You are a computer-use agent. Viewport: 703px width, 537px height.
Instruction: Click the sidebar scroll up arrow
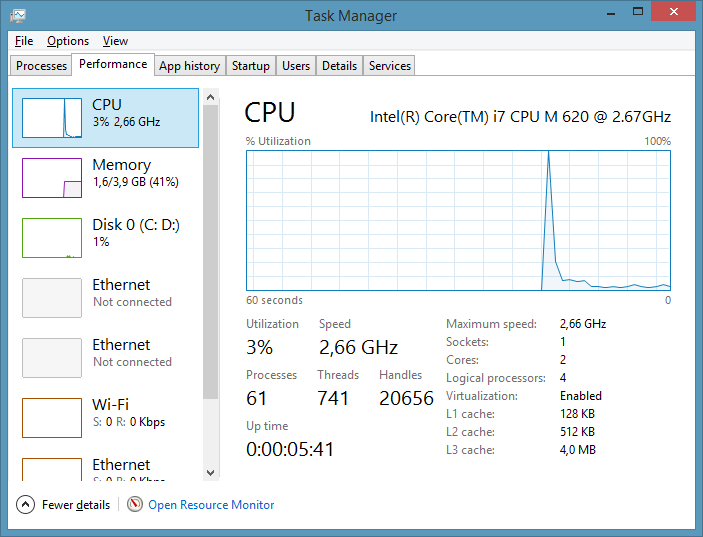210,96
